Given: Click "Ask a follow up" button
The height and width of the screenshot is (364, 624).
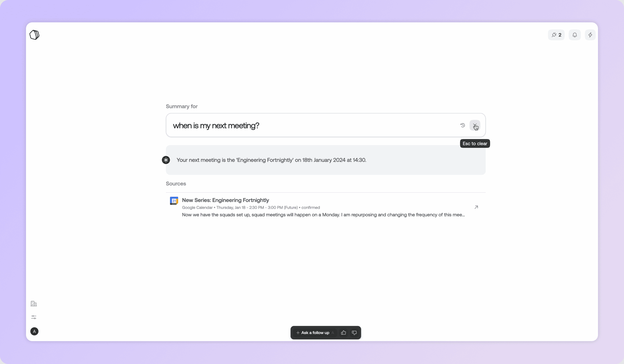Looking at the screenshot, I should 313,333.
